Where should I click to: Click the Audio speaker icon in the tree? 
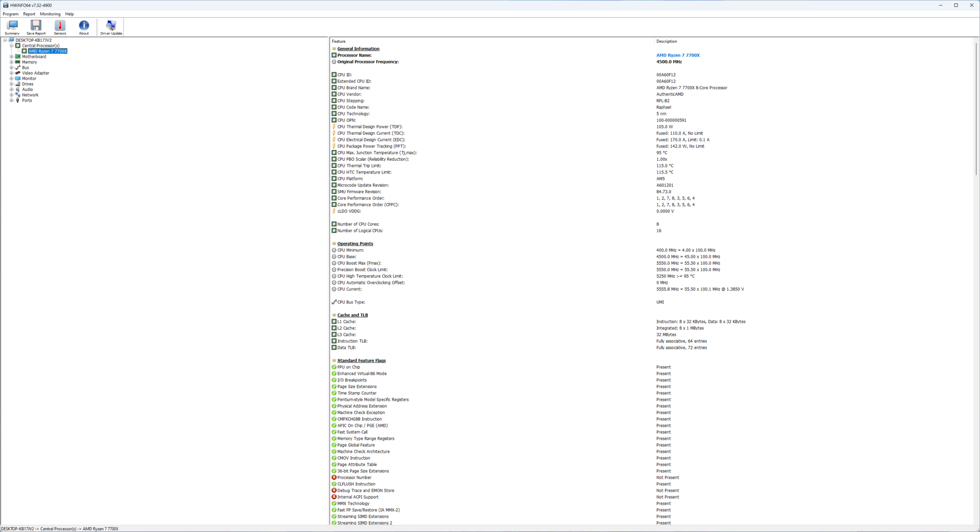[x=18, y=89]
